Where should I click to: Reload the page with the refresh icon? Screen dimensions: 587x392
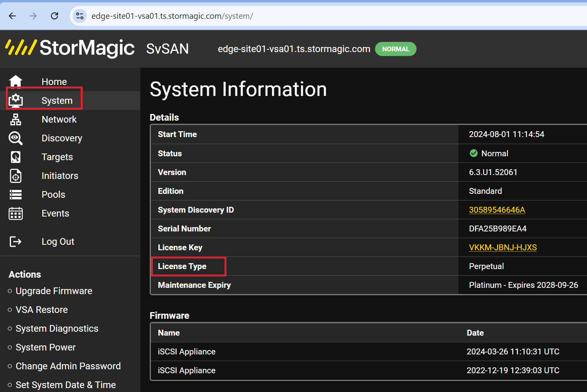(54, 16)
